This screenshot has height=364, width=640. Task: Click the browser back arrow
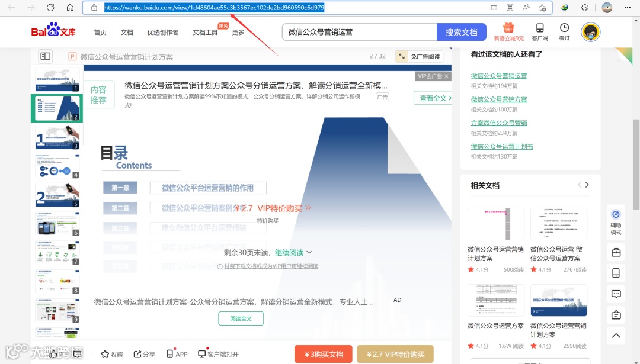click(11, 7)
